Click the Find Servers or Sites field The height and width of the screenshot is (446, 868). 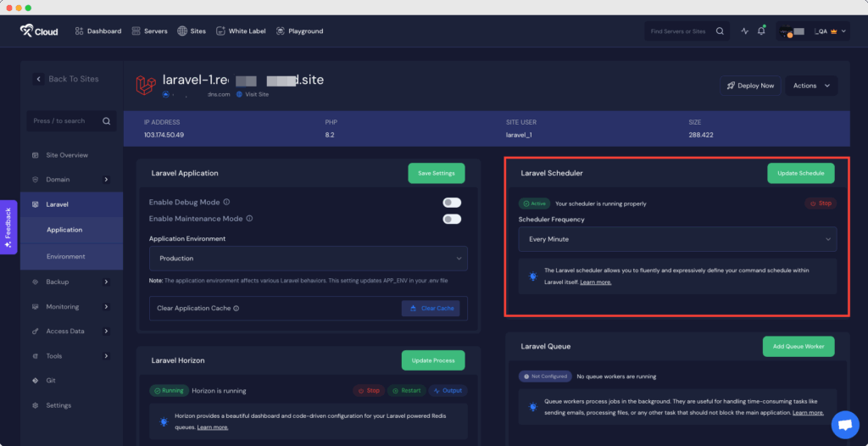tap(678, 31)
